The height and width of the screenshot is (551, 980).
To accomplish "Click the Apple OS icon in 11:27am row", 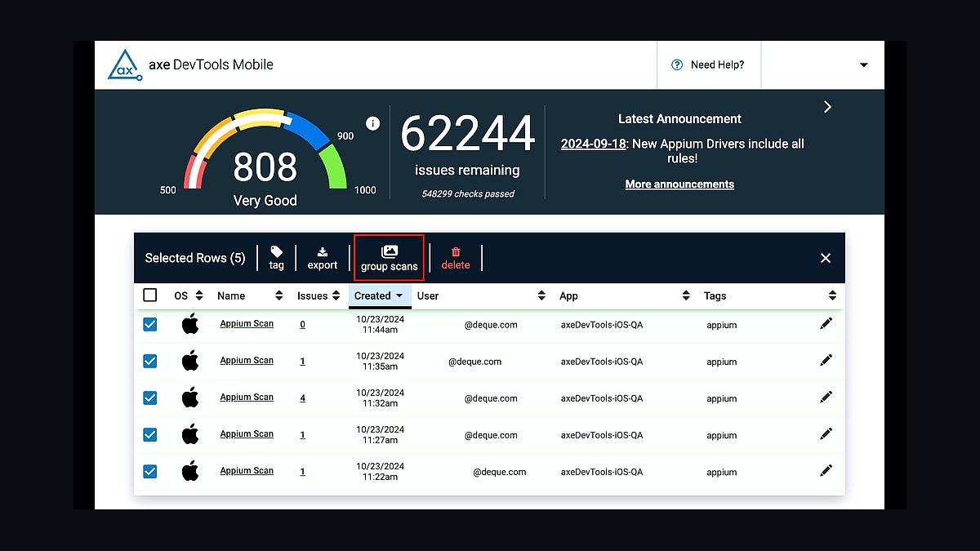I will (x=190, y=433).
